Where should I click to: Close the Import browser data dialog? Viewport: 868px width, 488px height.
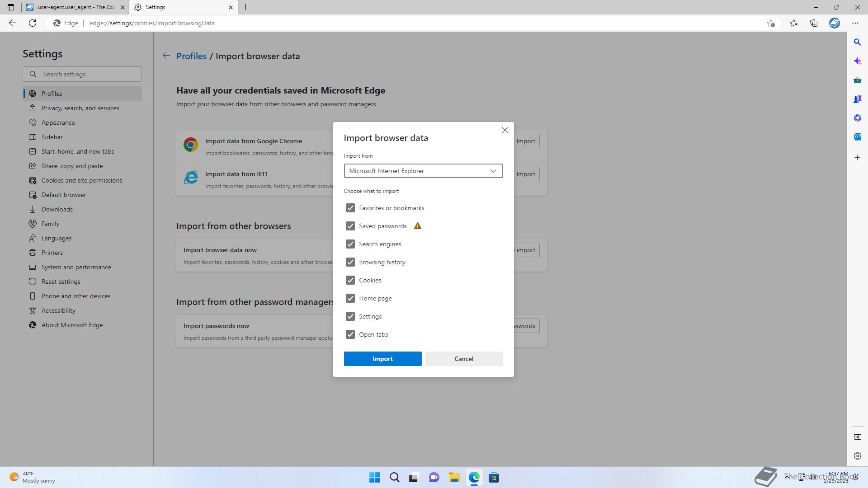click(x=505, y=130)
